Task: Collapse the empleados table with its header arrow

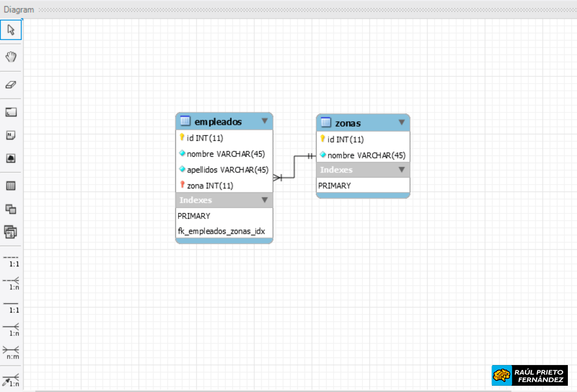Action: 264,121
